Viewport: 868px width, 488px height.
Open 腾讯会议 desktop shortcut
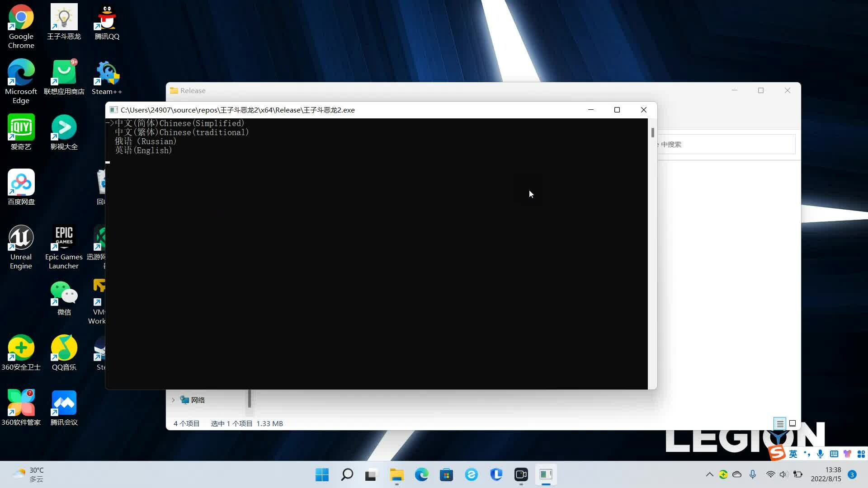point(64,403)
